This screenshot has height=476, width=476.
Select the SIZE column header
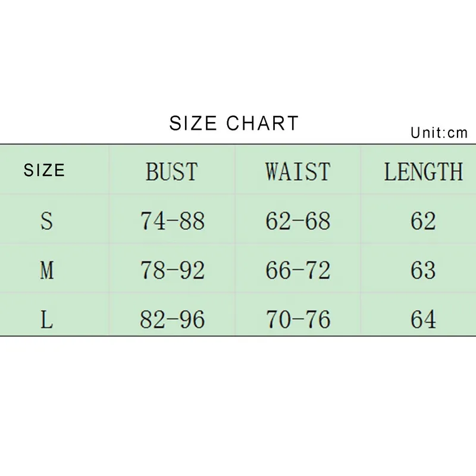click(44, 170)
